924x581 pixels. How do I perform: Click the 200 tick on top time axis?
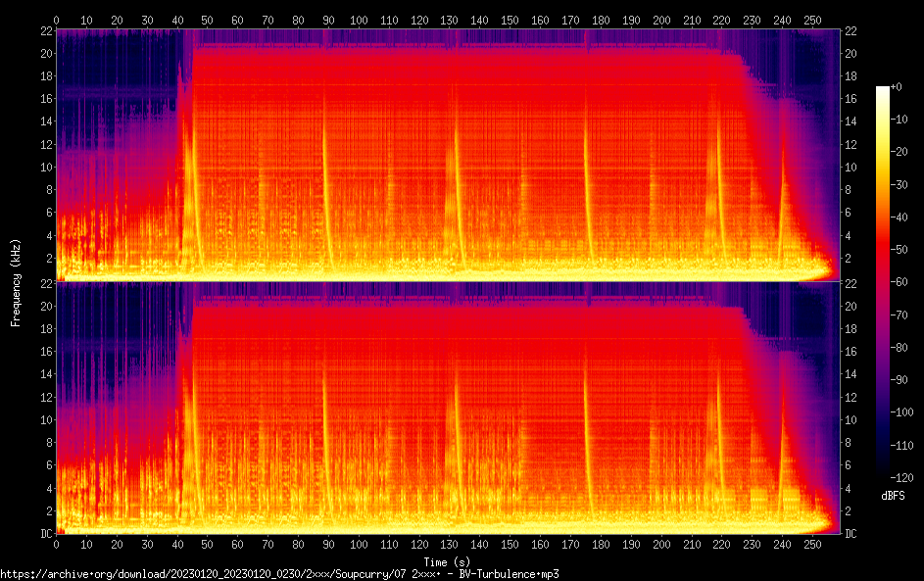[x=661, y=20]
